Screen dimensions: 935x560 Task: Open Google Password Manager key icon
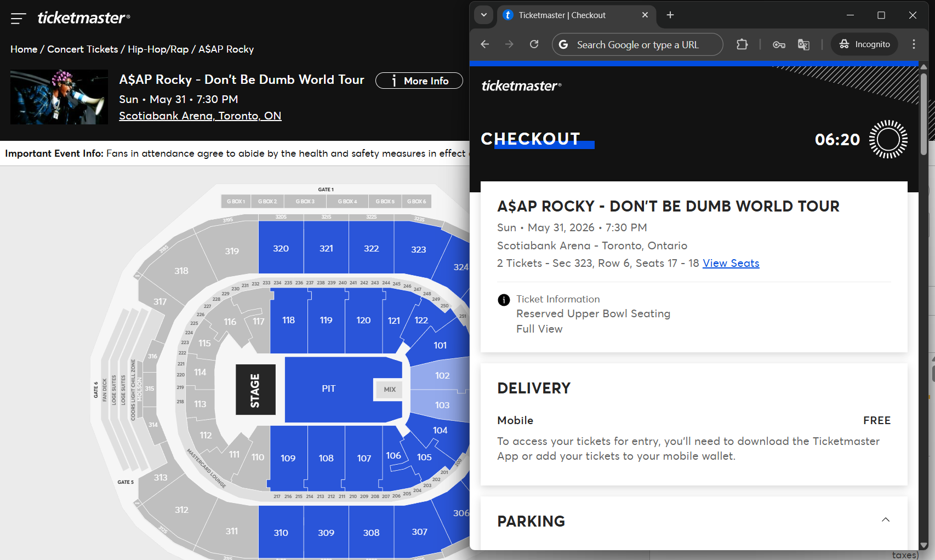click(779, 44)
